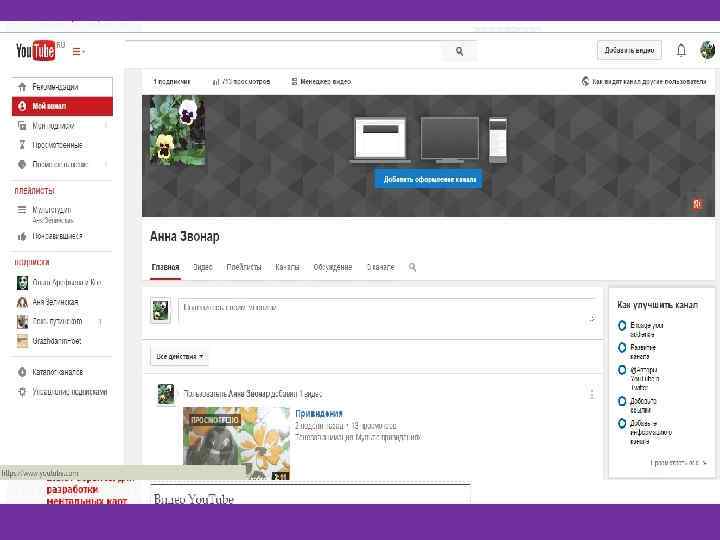Tick the circle beside Добавьте ссылки
The height and width of the screenshot is (540, 720).
pos(622,401)
